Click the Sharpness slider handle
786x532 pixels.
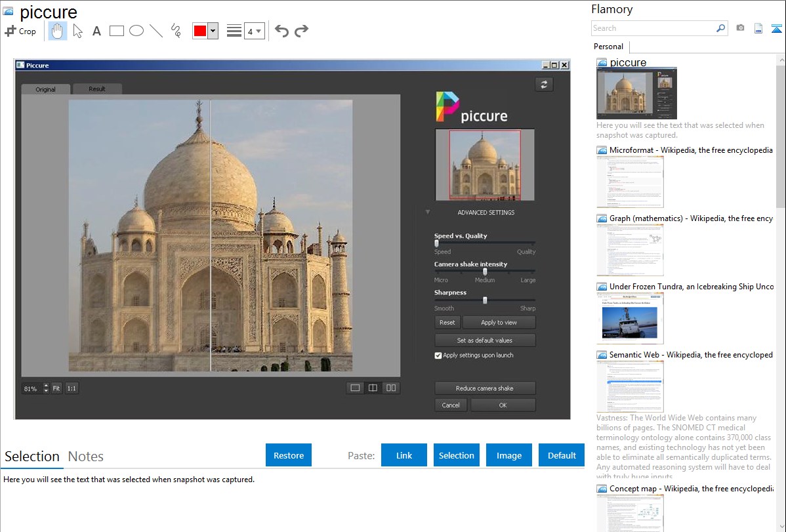pyautogui.click(x=485, y=300)
